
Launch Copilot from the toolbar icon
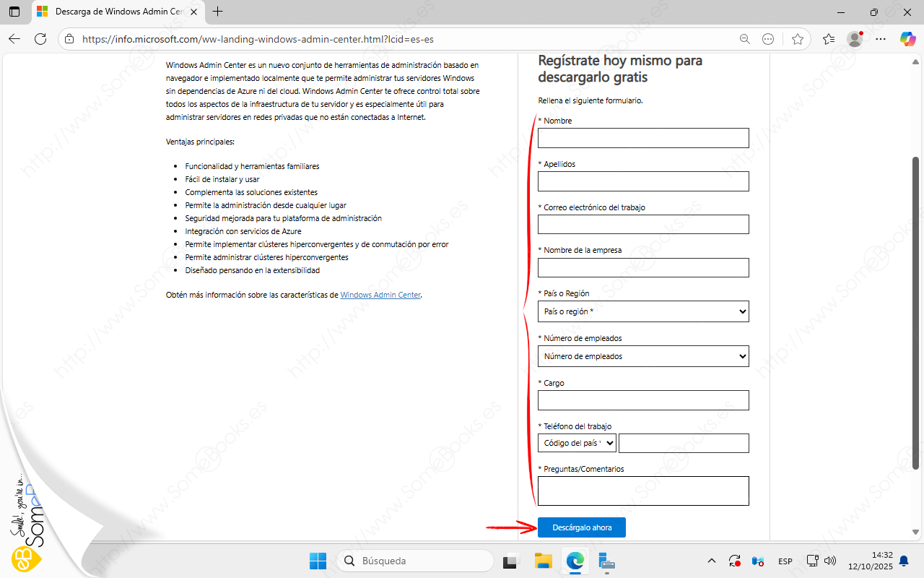[x=907, y=39]
